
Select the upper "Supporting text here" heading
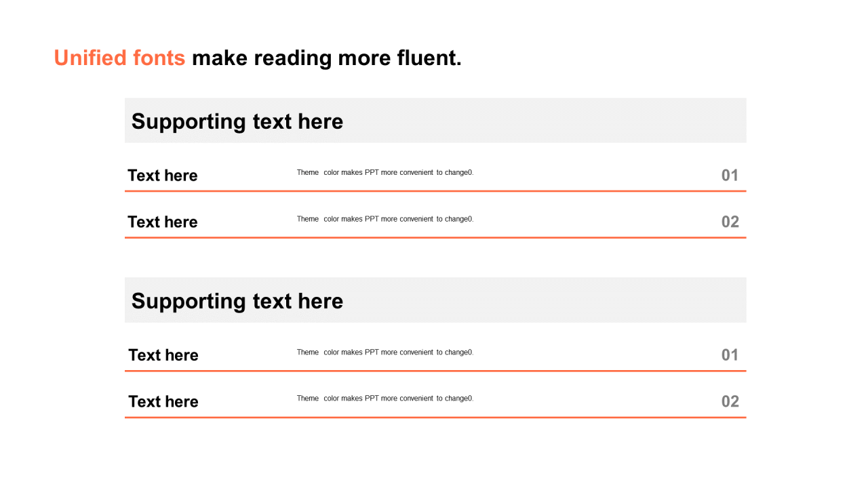(237, 121)
